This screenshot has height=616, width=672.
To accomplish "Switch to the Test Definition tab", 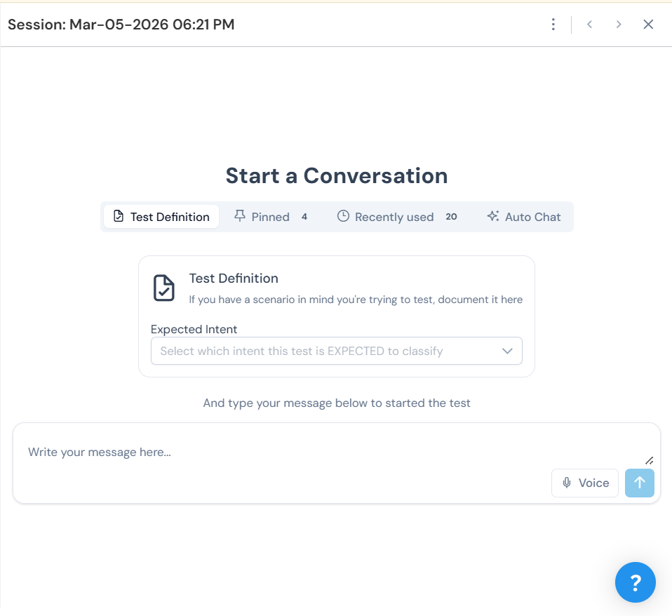I will click(x=161, y=217).
